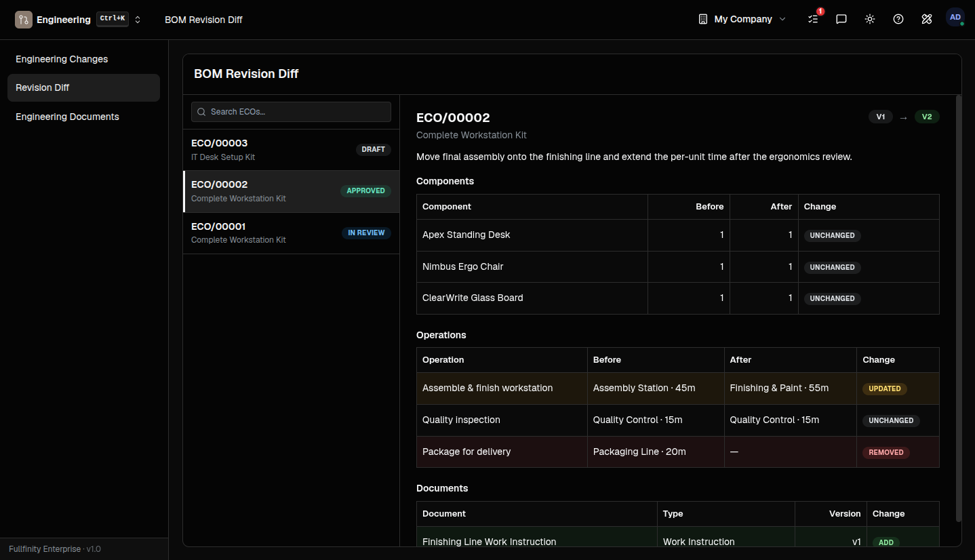Click the V2 version badge
975x560 pixels.
tap(927, 117)
